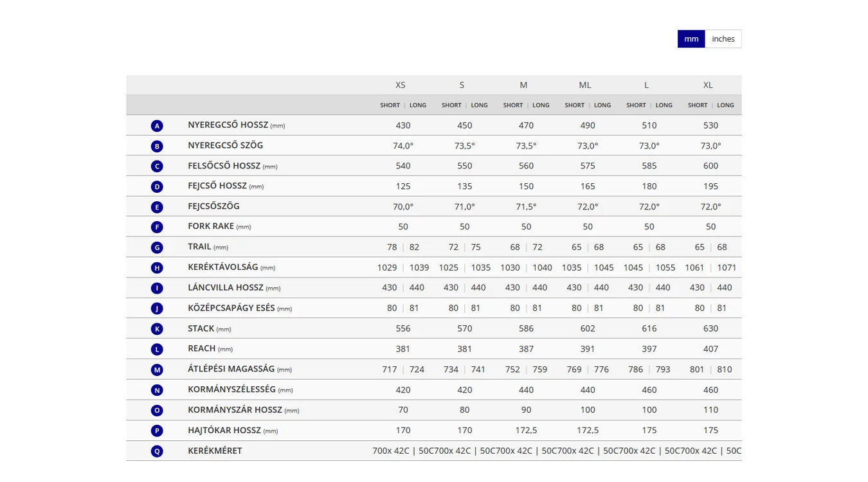868x482 pixels.
Task: Click the KERÉKMÉRET row label
Action: coord(215,451)
